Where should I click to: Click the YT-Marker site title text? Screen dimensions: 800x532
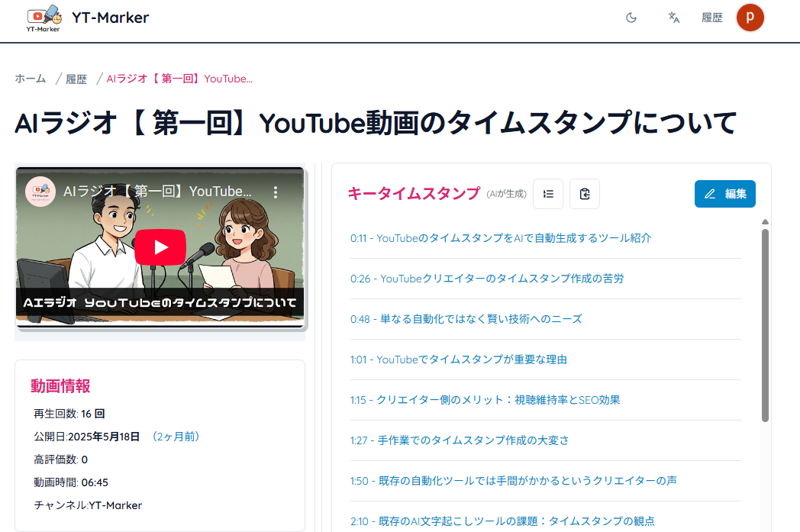[x=110, y=18]
